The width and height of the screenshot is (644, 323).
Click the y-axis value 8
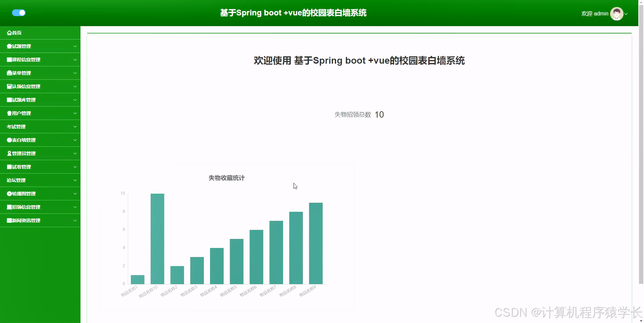click(x=124, y=211)
